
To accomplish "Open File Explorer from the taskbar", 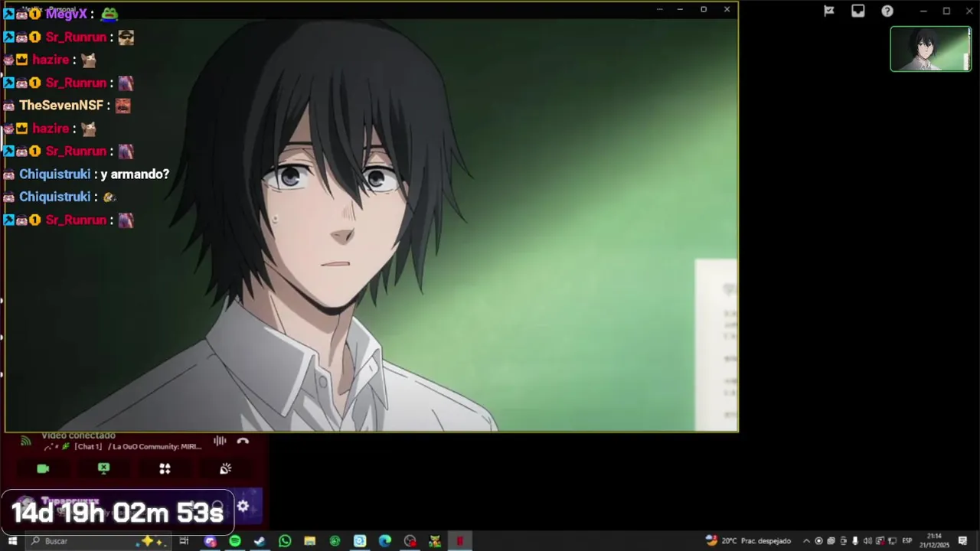I will coord(309,541).
